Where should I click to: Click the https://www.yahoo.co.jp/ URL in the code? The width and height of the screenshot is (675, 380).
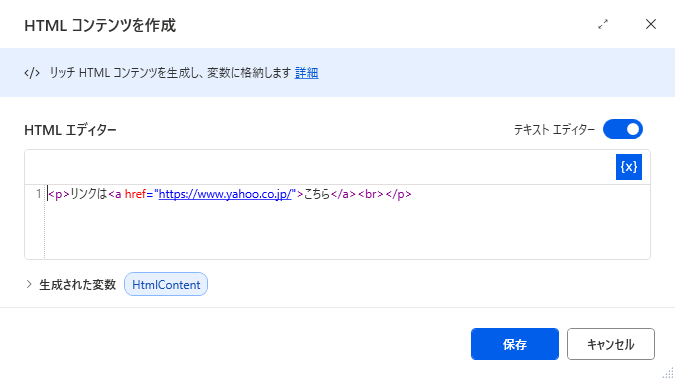pos(225,194)
